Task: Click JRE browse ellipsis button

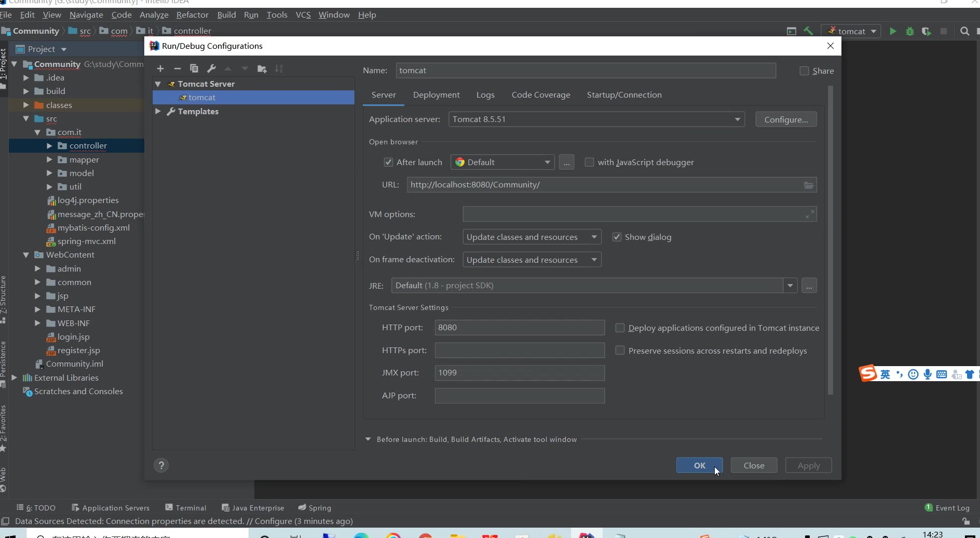Action: [x=809, y=286]
